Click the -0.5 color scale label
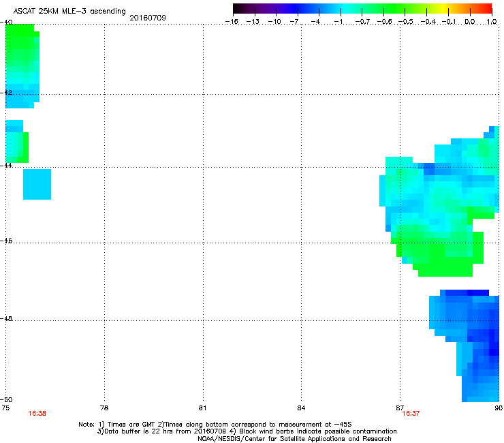 (x=406, y=22)
